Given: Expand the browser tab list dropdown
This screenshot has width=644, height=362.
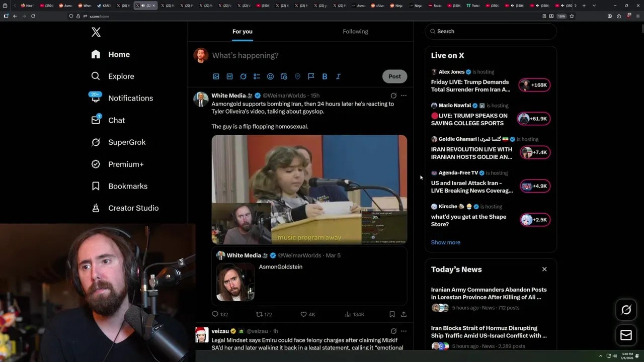Looking at the screenshot, I should [594, 6].
